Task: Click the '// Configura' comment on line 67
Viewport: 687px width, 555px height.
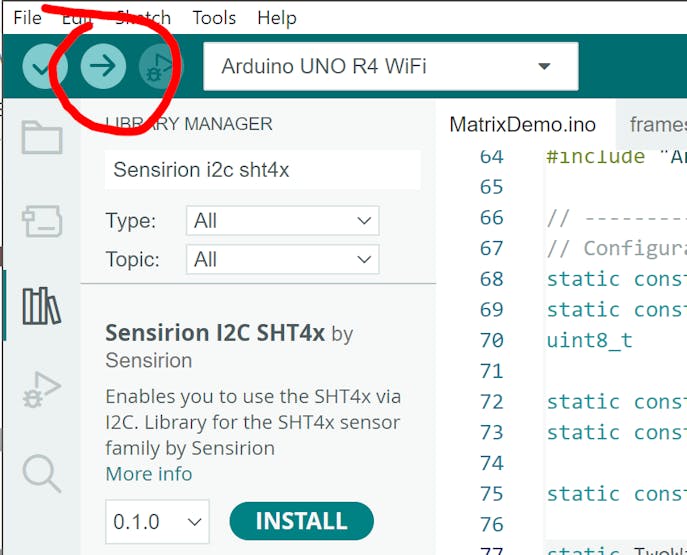Action: coord(616,248)
